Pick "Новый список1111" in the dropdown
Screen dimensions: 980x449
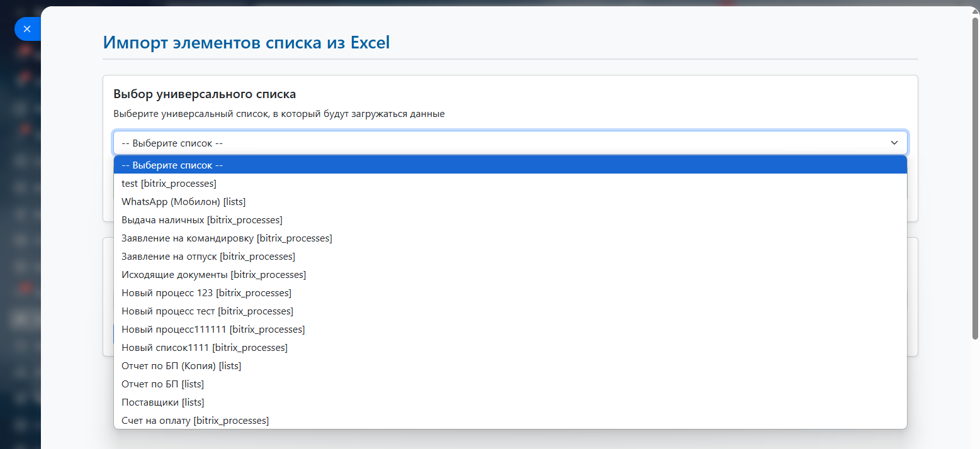pos(204,348)
